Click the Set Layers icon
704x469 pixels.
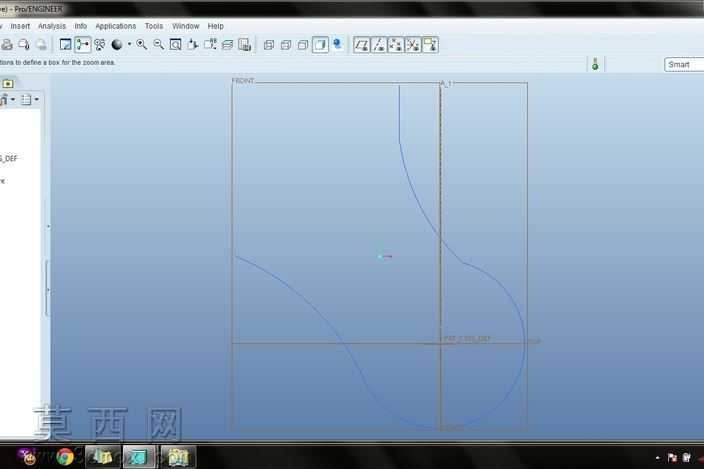[228, 44]
